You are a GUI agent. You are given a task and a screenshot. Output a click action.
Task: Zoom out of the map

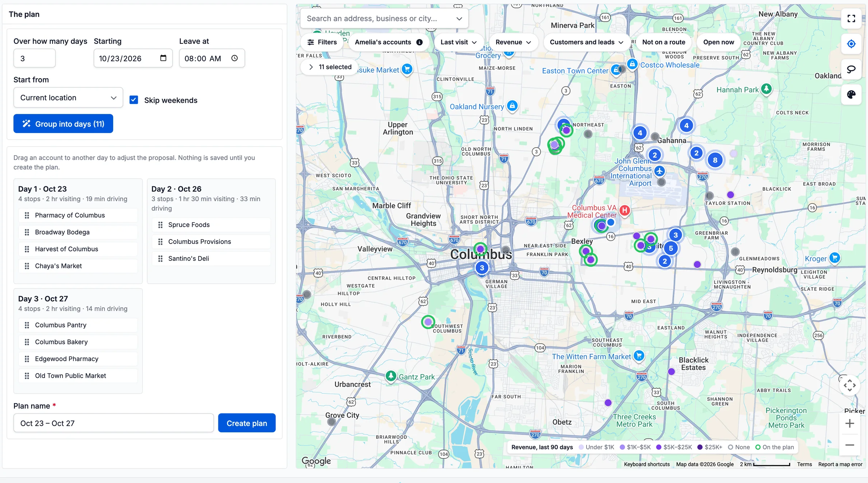click(x=850, y=445)
